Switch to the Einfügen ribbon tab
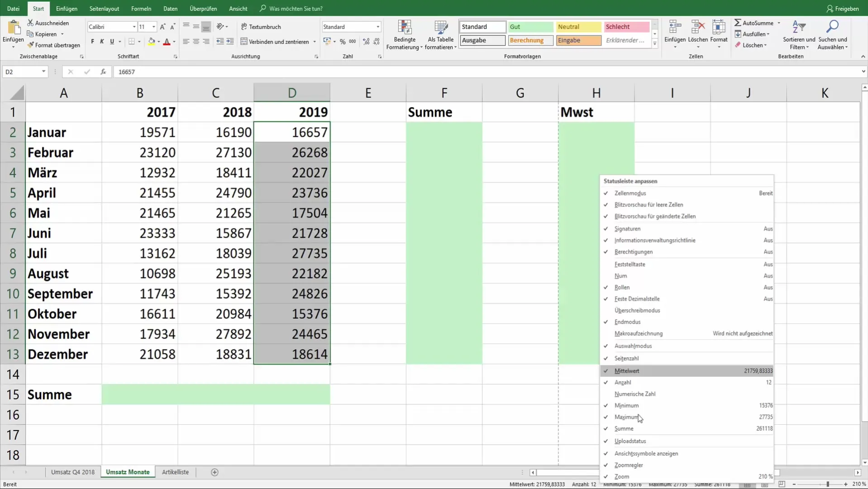868x489 pixels. (67, 9)
